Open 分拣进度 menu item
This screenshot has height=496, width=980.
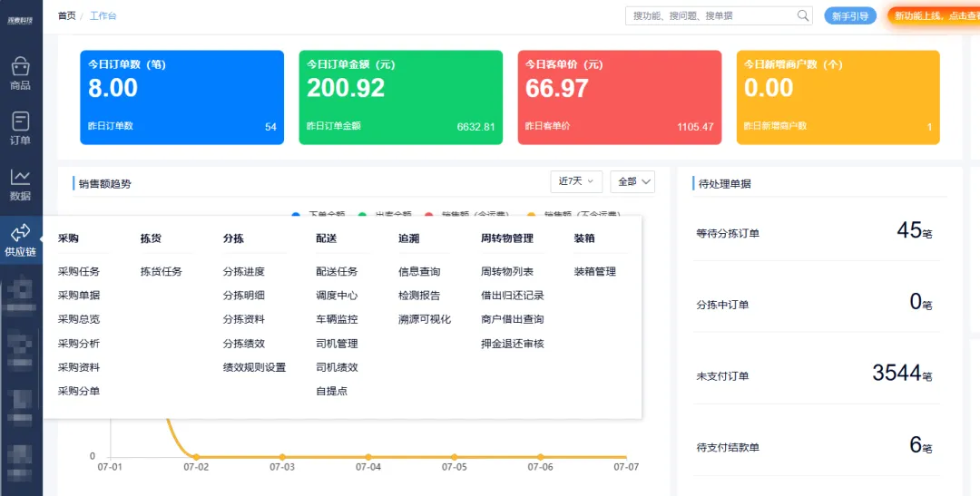(x=244, y=272)
